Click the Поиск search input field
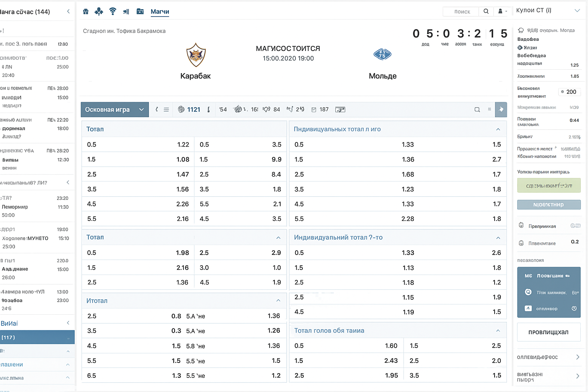This screenshot has height=392, width=588. 462,11
